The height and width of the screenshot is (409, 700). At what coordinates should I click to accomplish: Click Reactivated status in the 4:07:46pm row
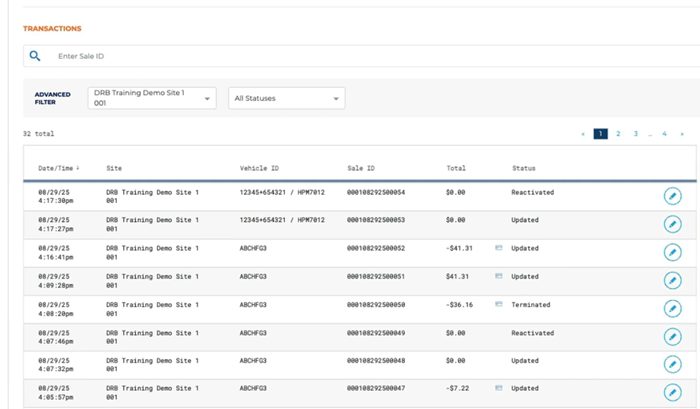pos(533,333)
